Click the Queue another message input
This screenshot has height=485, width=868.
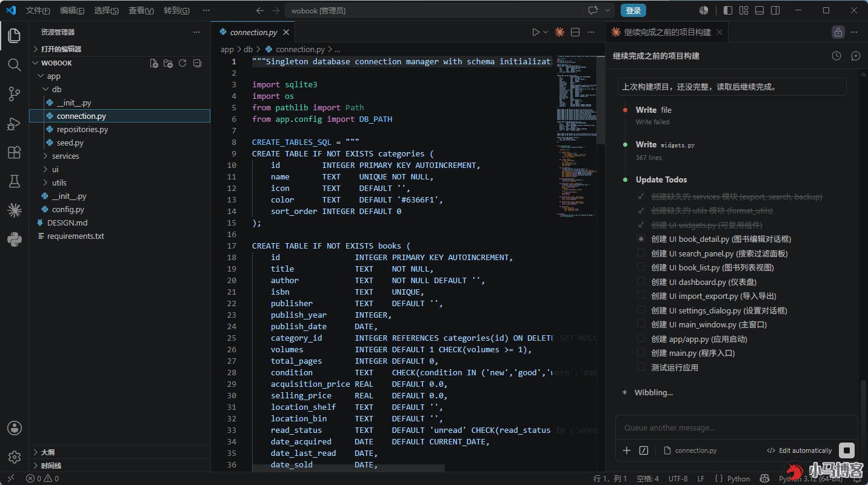pyautogui.click(x=736, y=427)
